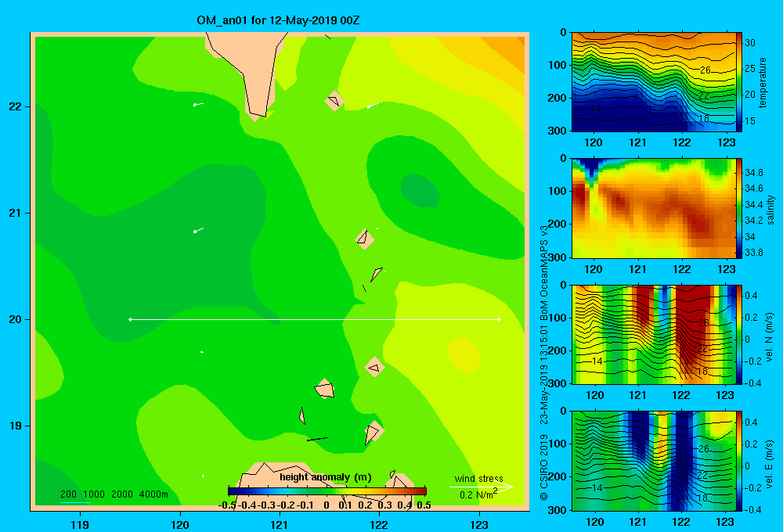Click the '0.4' tick on the vel. N scale
The width and height of the screenshot is (783, 532).
click(x=751, y=296)
